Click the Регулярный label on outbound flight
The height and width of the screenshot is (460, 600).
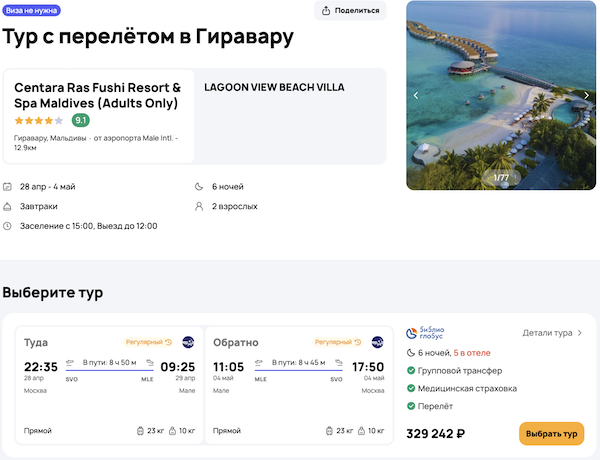pos(148,342)
